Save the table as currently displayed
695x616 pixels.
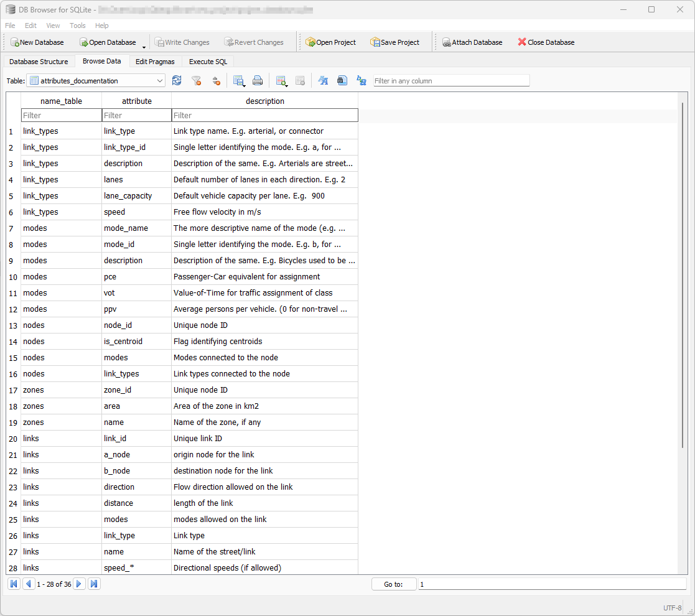(238, 80)
